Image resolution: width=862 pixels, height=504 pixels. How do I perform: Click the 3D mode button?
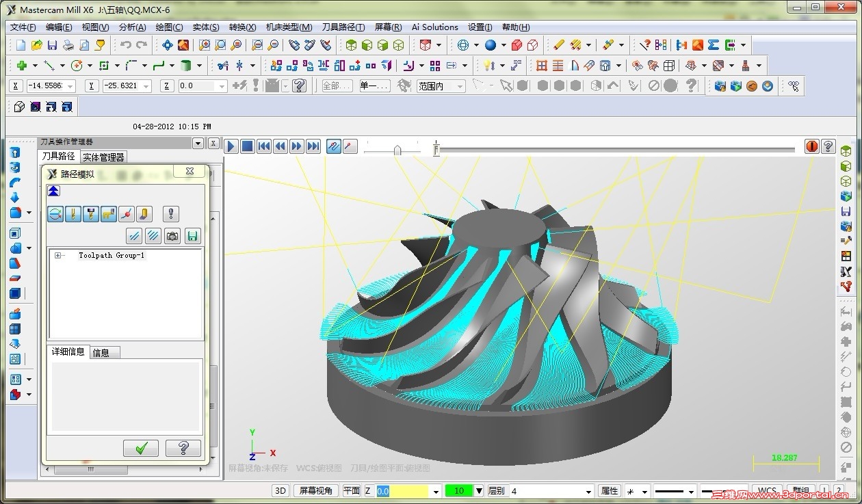pos(280,491)
